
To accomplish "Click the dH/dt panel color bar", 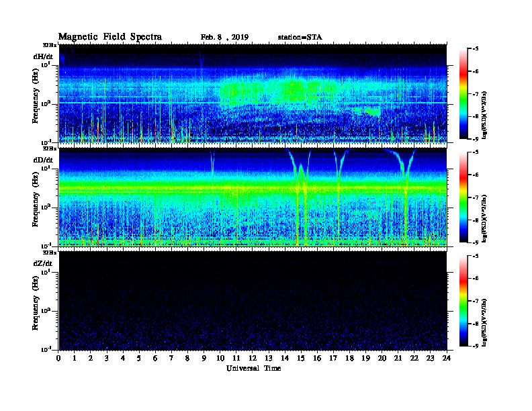I will coord(463,93).
